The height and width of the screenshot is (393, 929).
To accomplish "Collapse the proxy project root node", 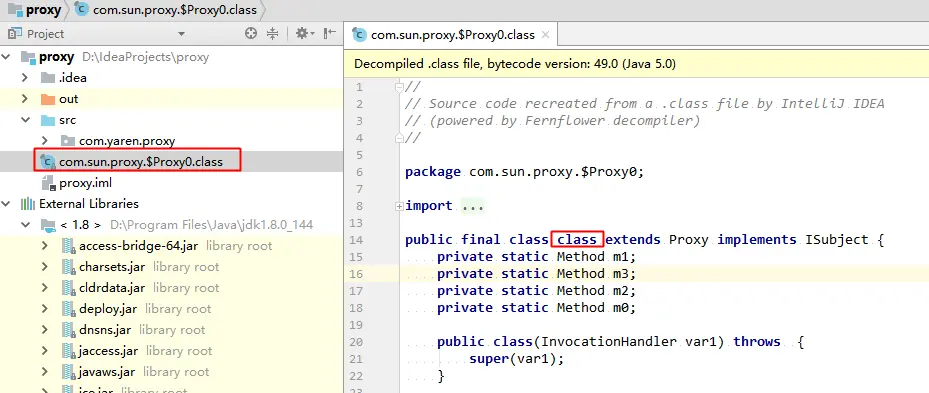I will (6, 57).
